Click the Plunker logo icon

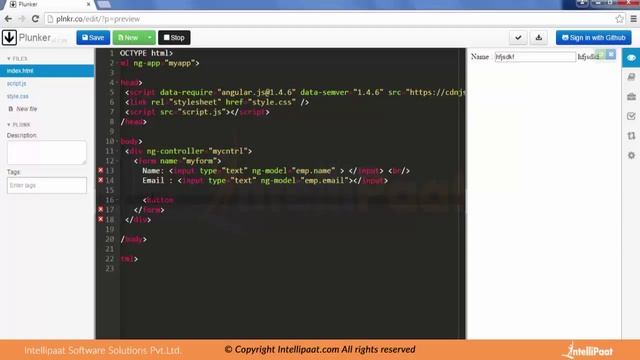coord(9,38)
